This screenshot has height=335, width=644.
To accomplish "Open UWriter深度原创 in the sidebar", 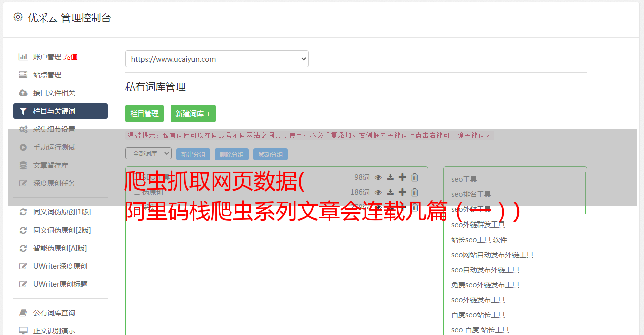I will click(60, 266).
